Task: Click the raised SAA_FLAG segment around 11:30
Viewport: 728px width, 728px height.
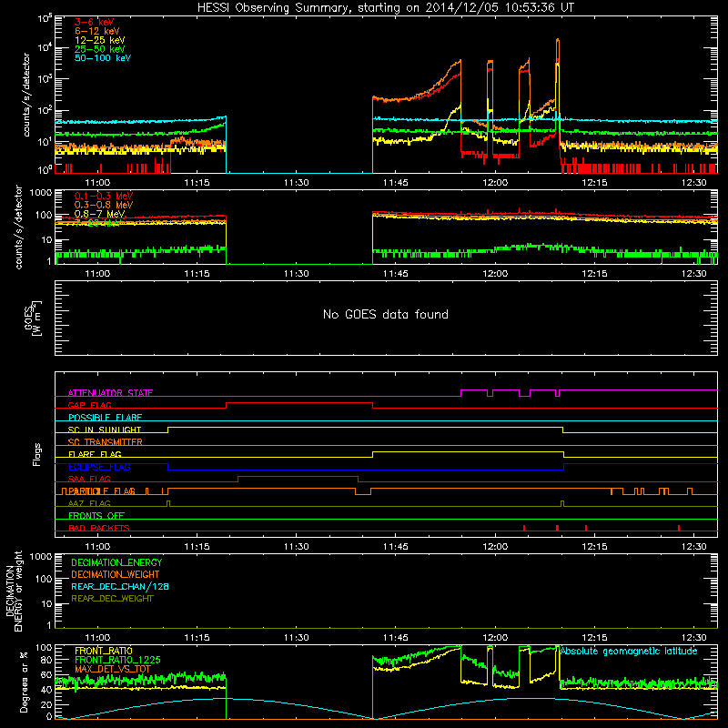Action: tap(298, 477)
